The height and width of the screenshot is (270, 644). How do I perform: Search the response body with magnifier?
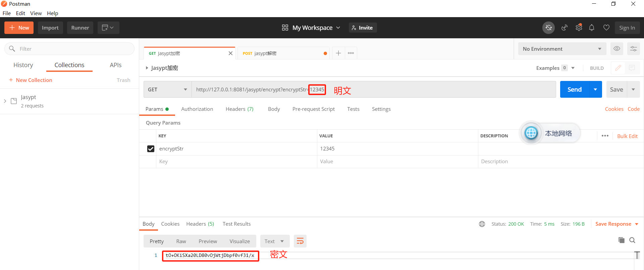[632, 240]
